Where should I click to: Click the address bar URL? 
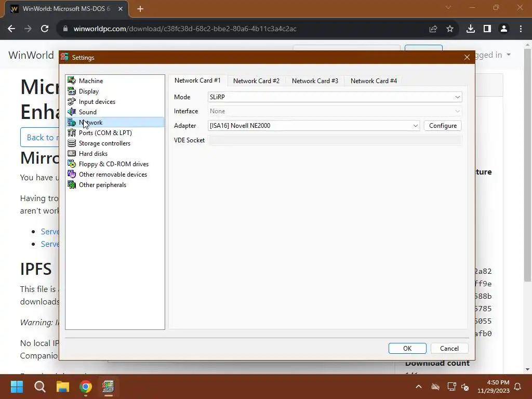coord(185,29)
